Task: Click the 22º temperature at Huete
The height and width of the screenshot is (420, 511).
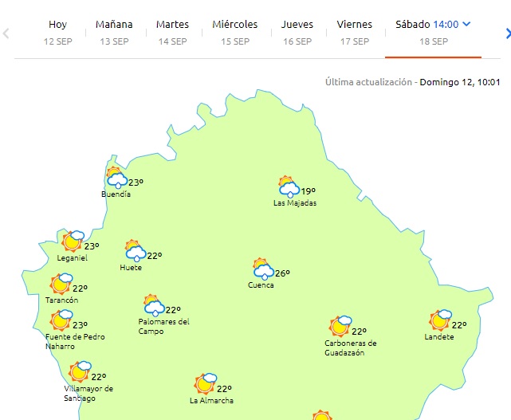Action: click(155, 256)
